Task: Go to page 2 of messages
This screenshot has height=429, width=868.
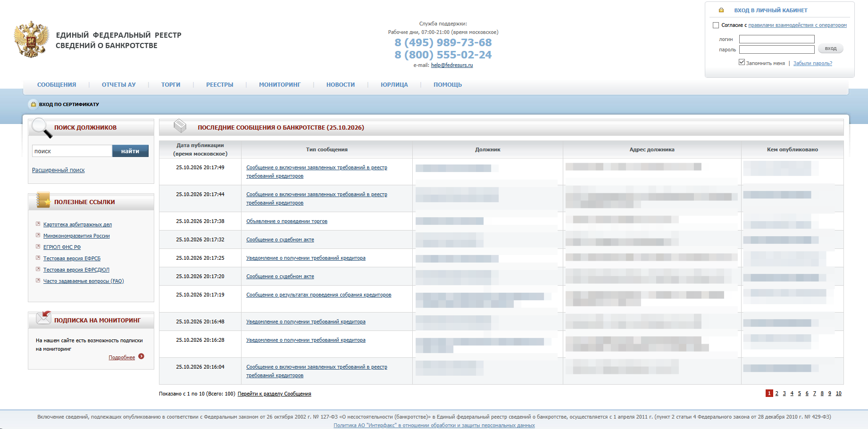Action: tap(777, 393)
